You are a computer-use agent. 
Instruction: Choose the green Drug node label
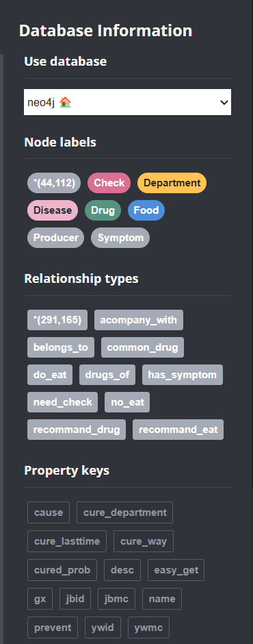[103, 210]
